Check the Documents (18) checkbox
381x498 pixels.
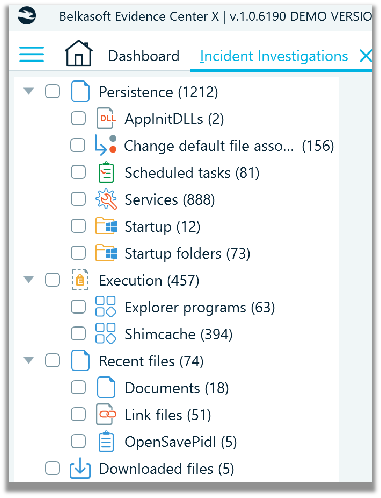[78, 387]
